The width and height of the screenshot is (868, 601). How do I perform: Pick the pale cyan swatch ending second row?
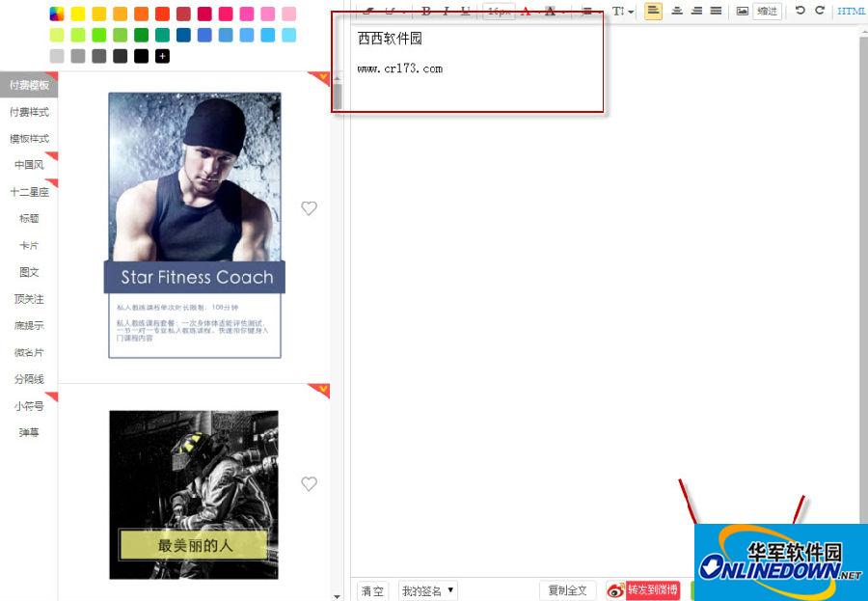pyautogui.click(x=289, y=35)
